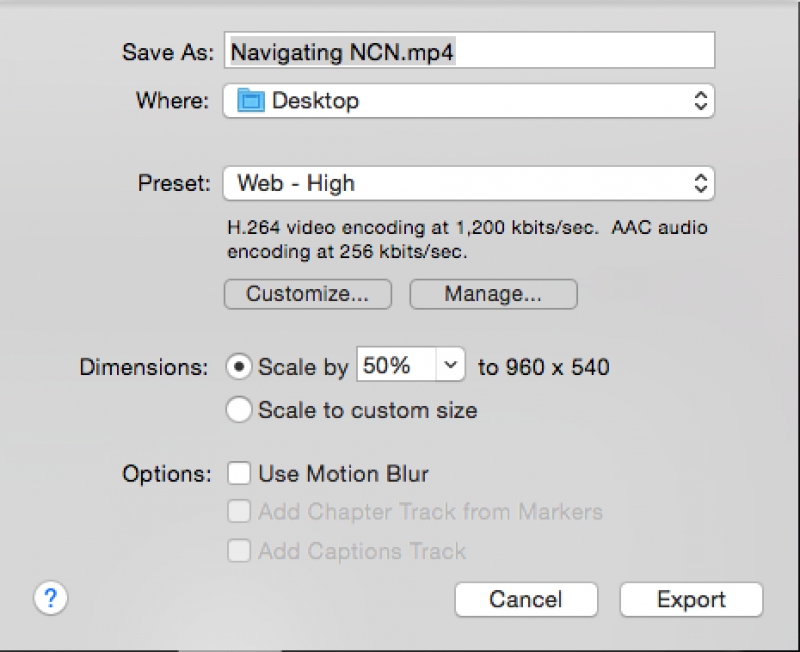The width and height of the screenshot is (800, 652).
Task: Enable the Use Motion Blur checkbox
Action: tap(239, 473)
